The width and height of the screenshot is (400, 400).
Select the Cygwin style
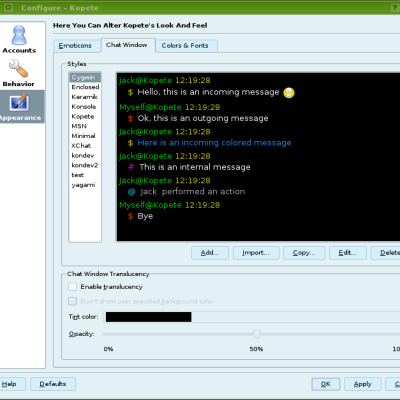pos(85,77)
